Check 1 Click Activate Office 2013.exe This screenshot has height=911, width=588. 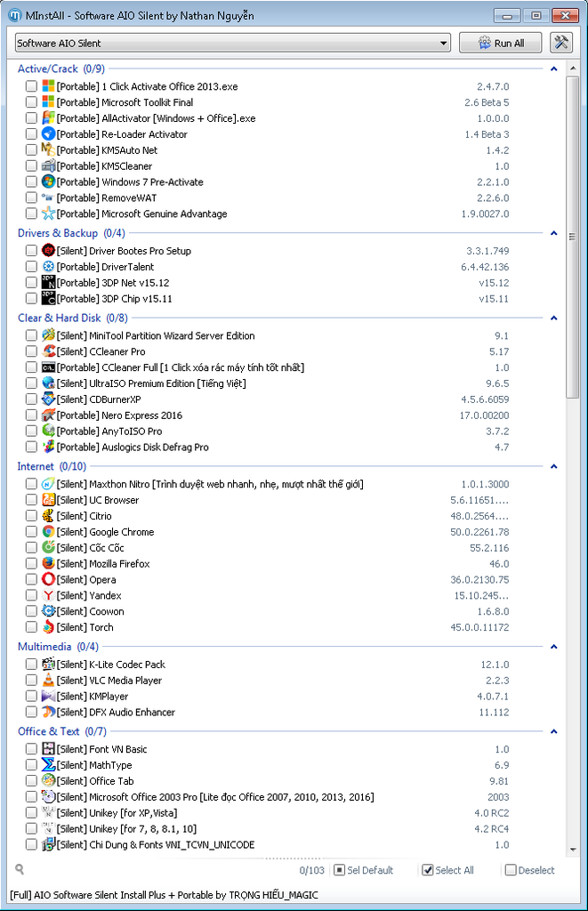pyautogui.click(x=31, y=86)
